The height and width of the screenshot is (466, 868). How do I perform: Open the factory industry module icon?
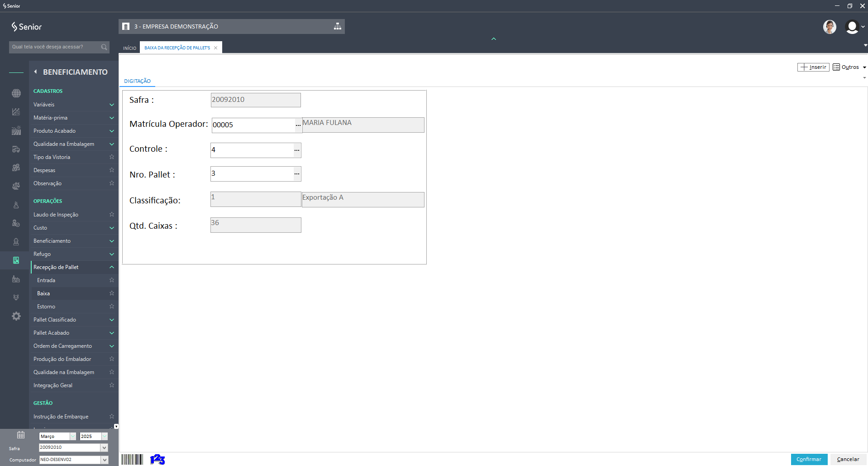coord(16,279)
